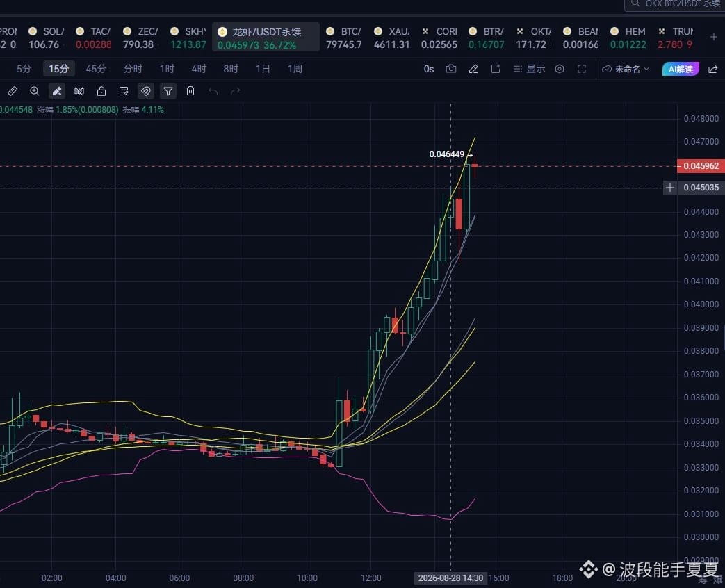Viewport: 725px width, 588px height.
Task: Click the AI解读 button
Action: (681, 69)
